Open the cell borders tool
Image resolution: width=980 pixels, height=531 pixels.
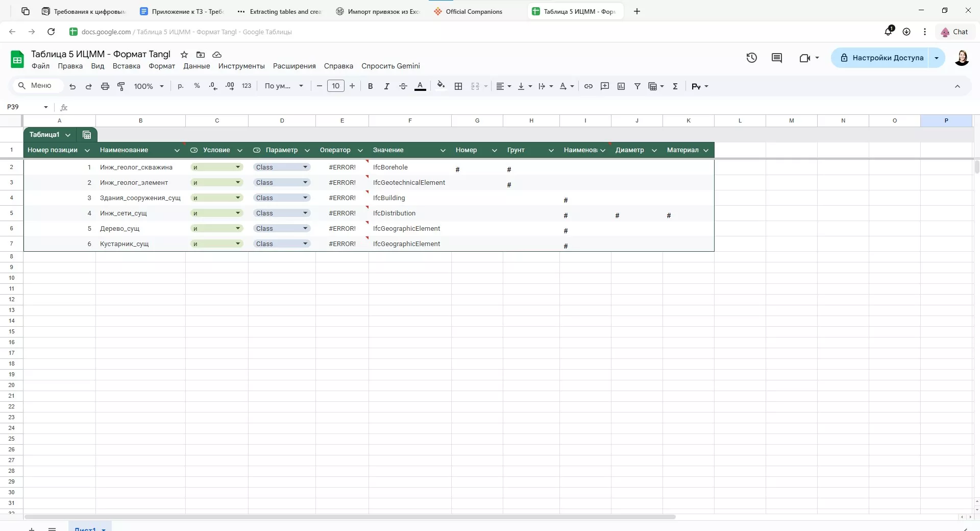458,86
